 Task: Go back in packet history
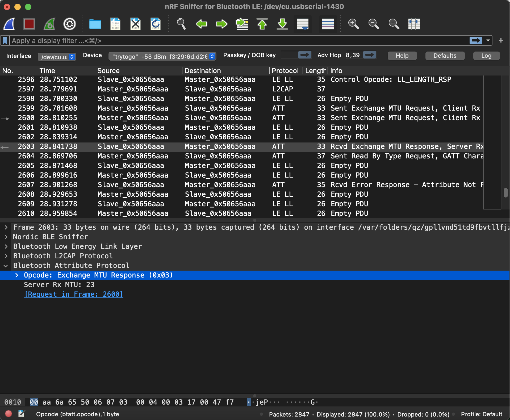point(201,24)
